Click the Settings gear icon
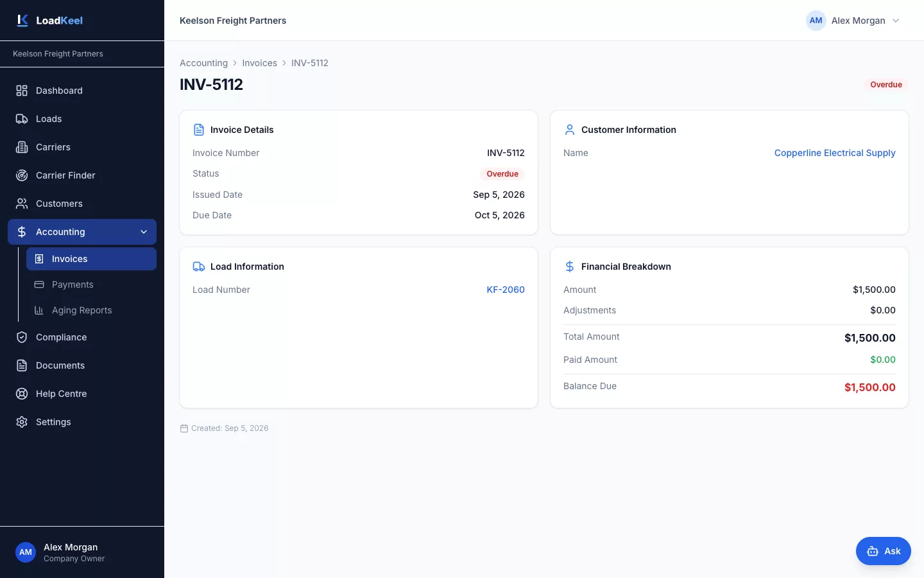Image resolution: width=924 pixels, height=578 pixels. point(22,422)
